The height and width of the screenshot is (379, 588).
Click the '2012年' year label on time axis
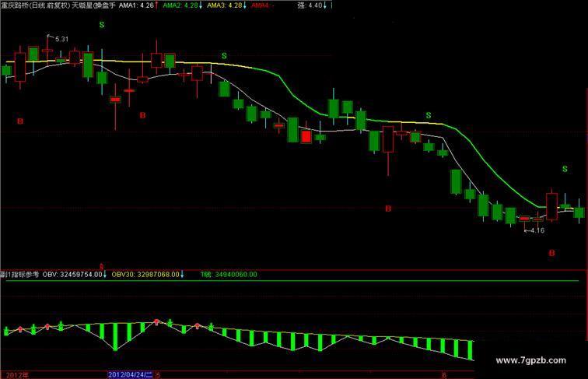(x=17, y=375)
